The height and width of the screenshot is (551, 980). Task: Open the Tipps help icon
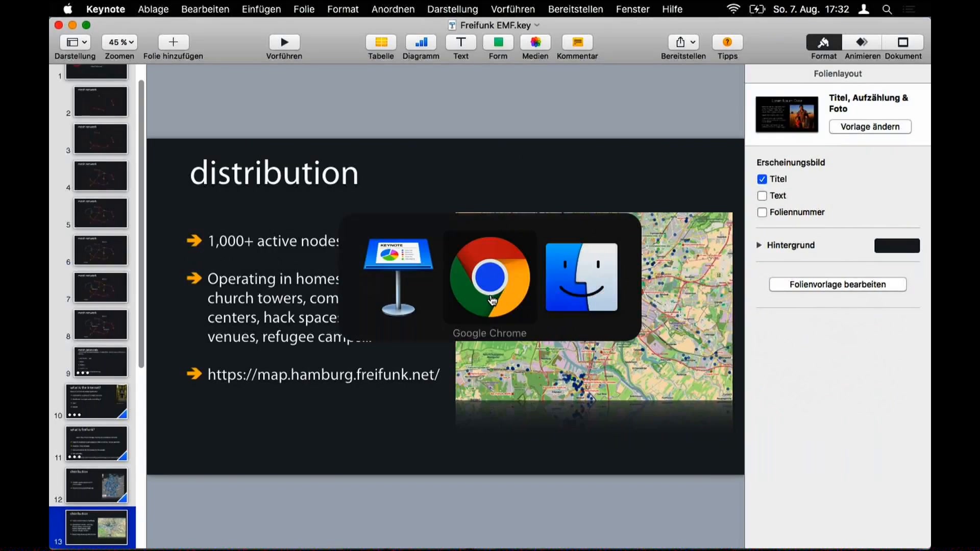click(727, 42)
